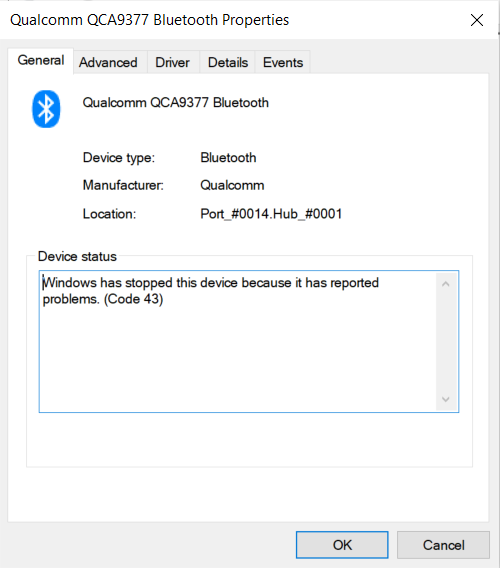
Task: Click the '(Code 43)' status text
Action: point(134,299)
